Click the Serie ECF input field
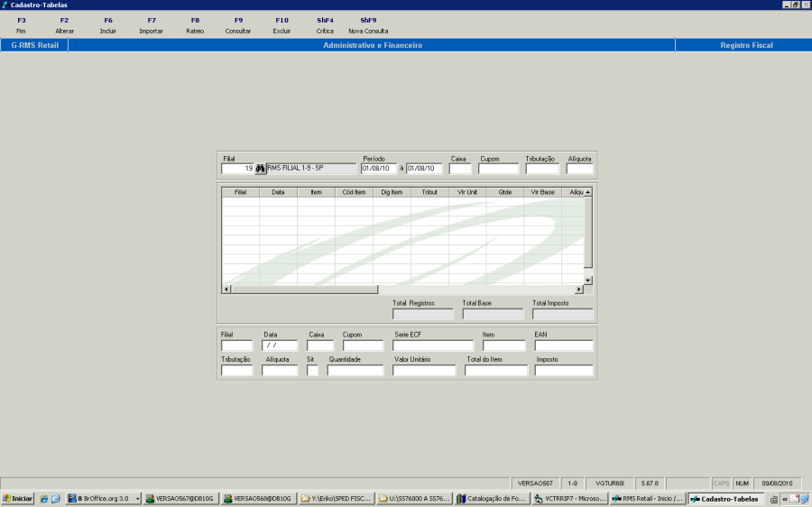The height and width of the screenshot is (507, 812). click(x=433, y=346)
